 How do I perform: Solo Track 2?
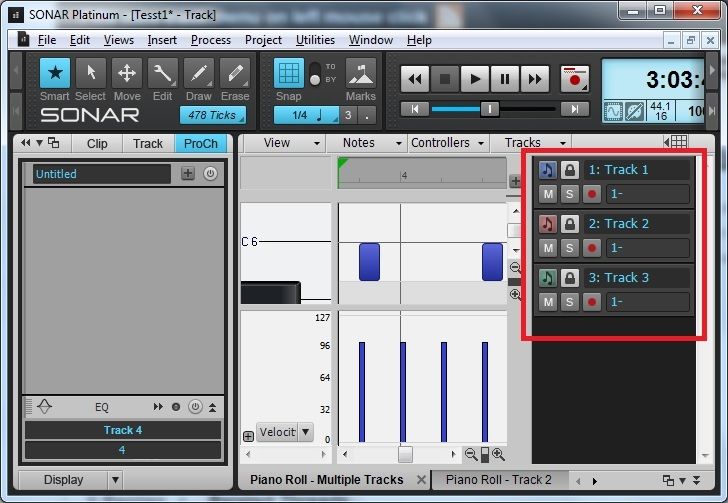[569, 248]
